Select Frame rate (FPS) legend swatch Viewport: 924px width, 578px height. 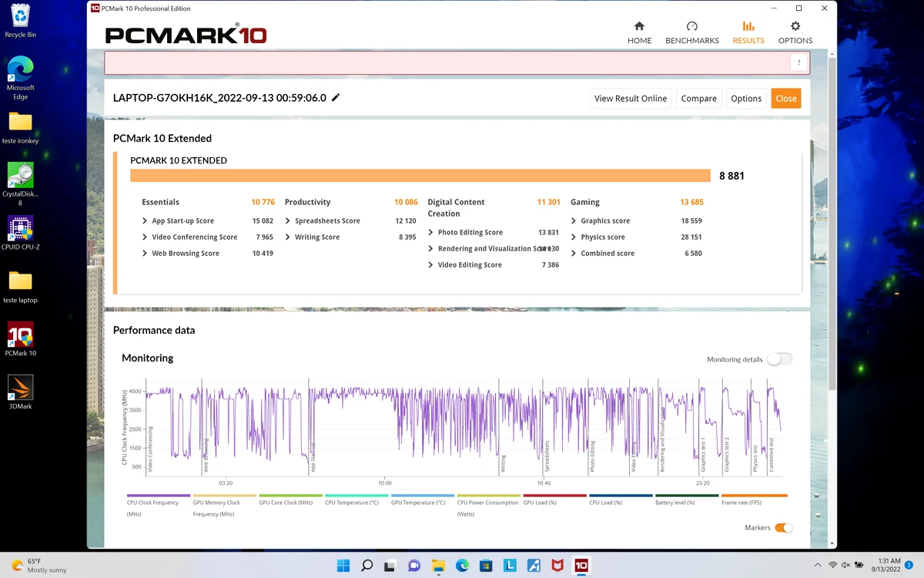pos(755,496)
